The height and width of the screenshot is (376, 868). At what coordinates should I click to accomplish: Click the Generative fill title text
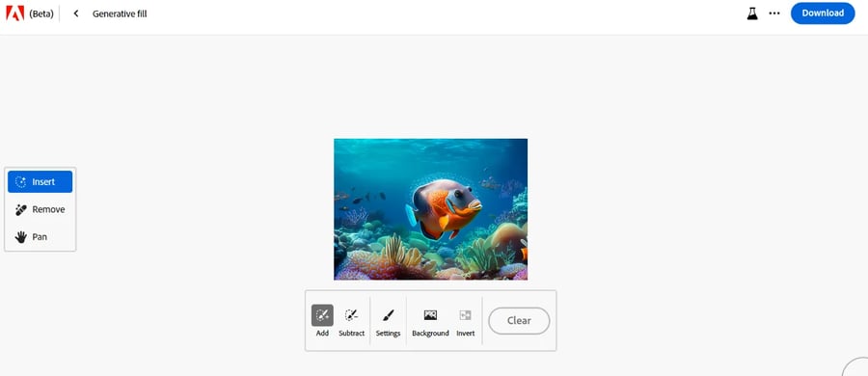coord(120,13)
